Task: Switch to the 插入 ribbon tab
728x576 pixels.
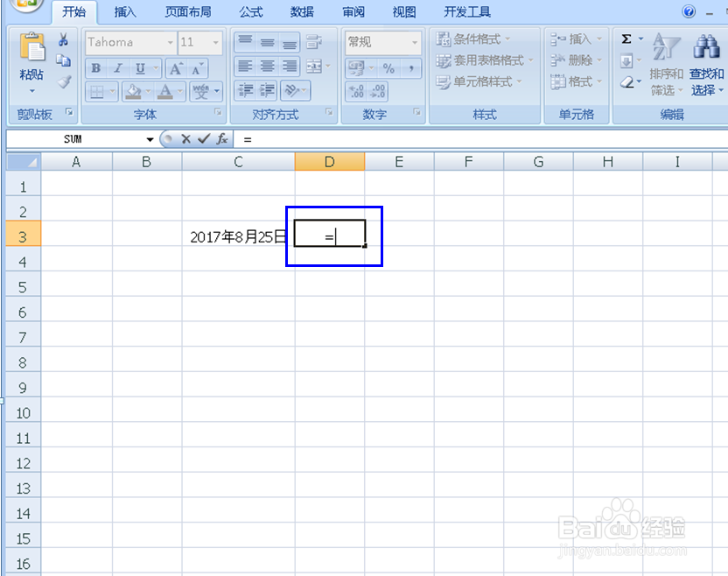Action: [125, 12]
